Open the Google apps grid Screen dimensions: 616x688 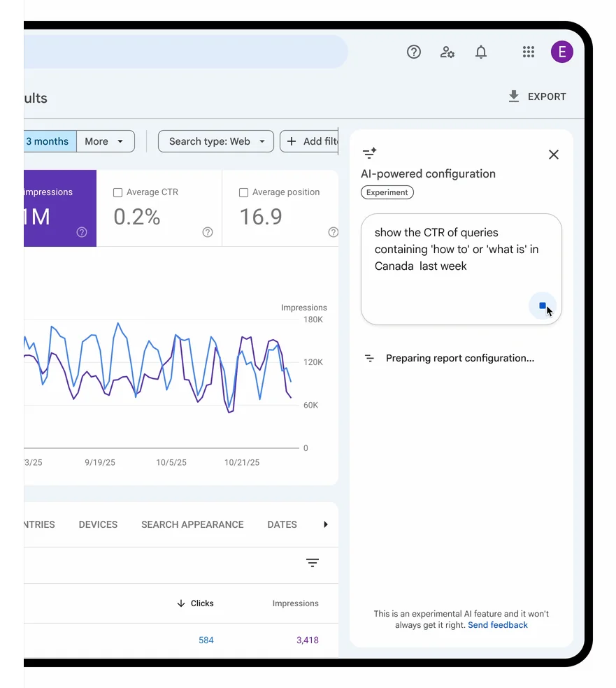(x=529, y=52)
